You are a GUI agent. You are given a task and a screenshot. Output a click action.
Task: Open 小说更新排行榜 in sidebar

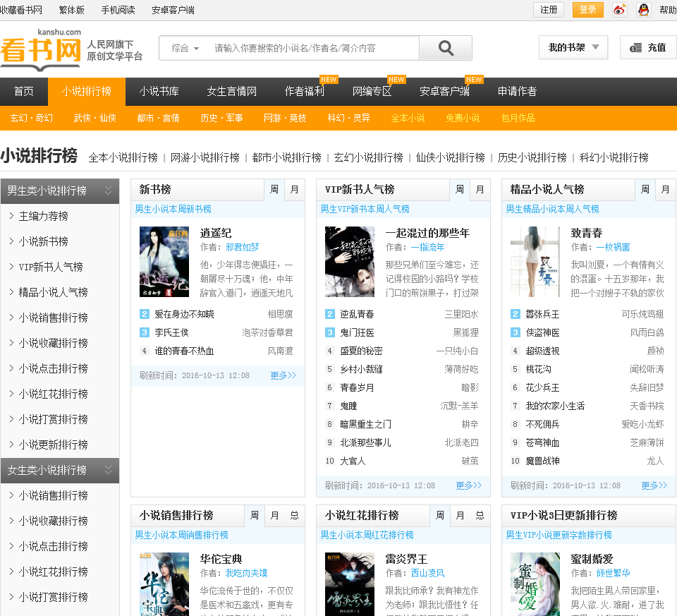click(x=53, y=445)
